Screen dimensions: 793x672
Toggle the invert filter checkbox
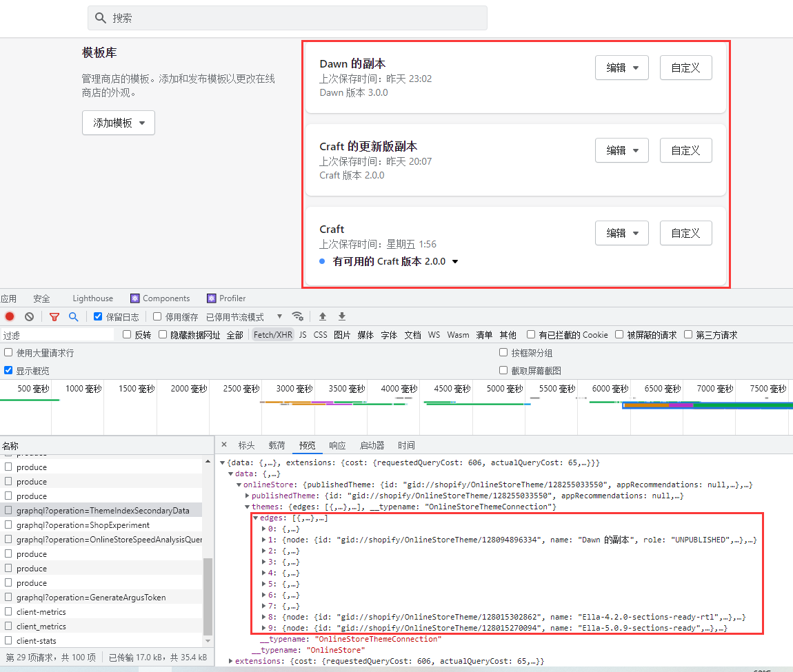point(127,334)
